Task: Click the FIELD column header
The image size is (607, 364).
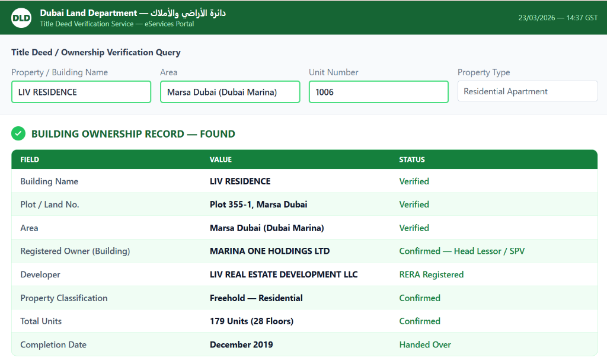Action: [x=30, y=159]
